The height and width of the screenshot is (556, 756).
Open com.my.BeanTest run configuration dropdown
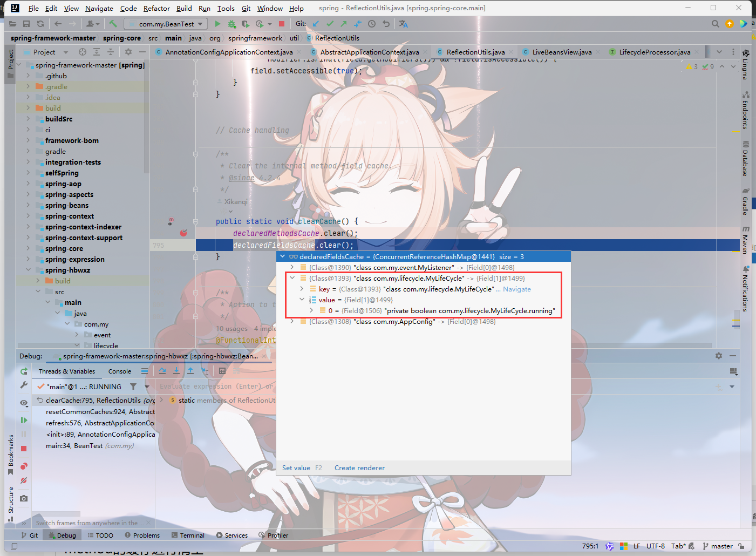point(166,24)
